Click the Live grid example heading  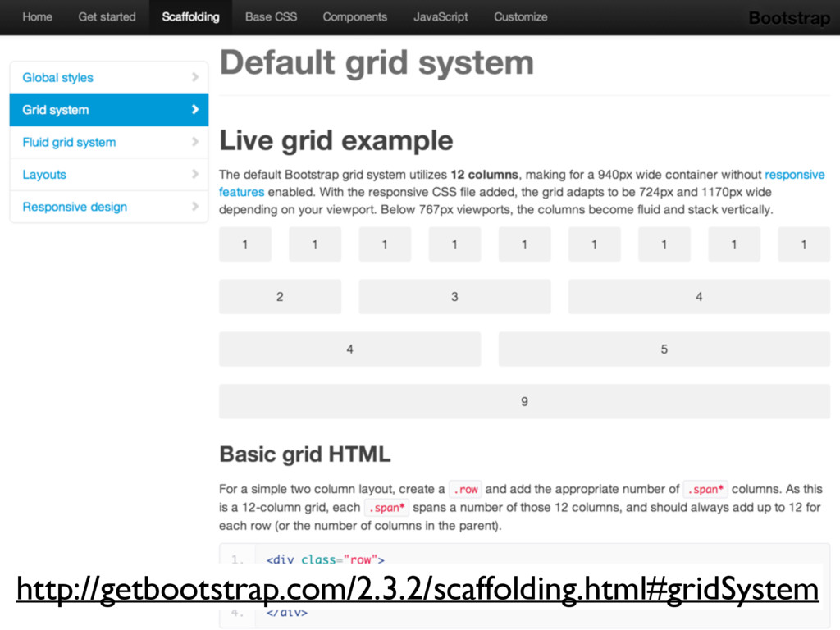(x=336, y=141)
